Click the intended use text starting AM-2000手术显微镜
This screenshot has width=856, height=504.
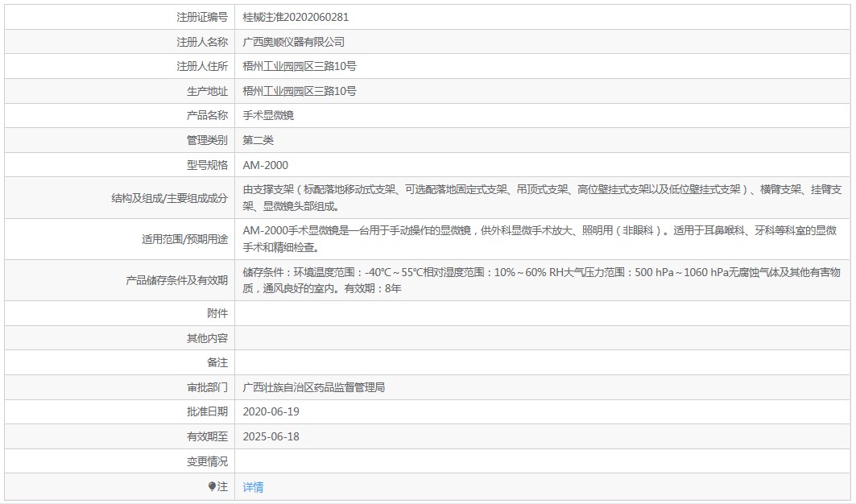(x=540, y=238)
